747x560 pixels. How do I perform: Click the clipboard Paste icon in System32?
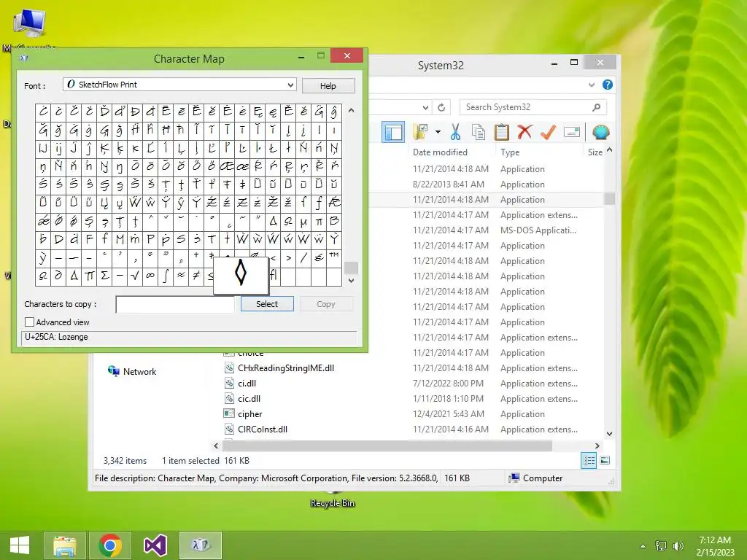click(x=502, y=132)
